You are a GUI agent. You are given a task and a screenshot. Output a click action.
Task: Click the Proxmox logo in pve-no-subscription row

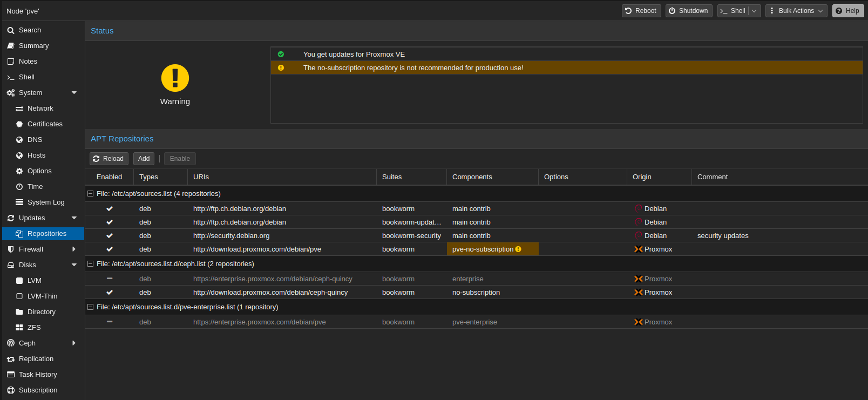638,249
